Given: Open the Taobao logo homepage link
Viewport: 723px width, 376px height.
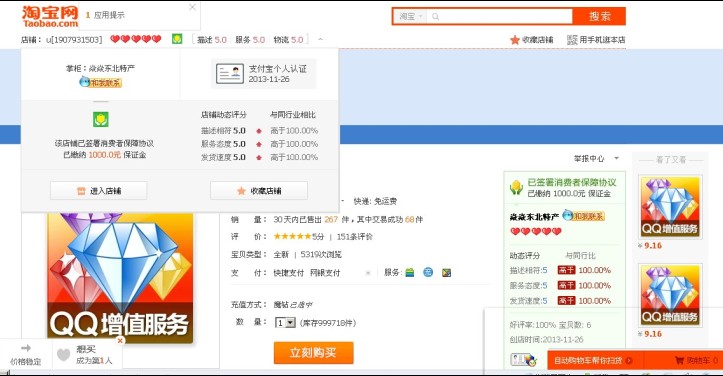Looking at the screenshot, I should [x=50, y=17].
